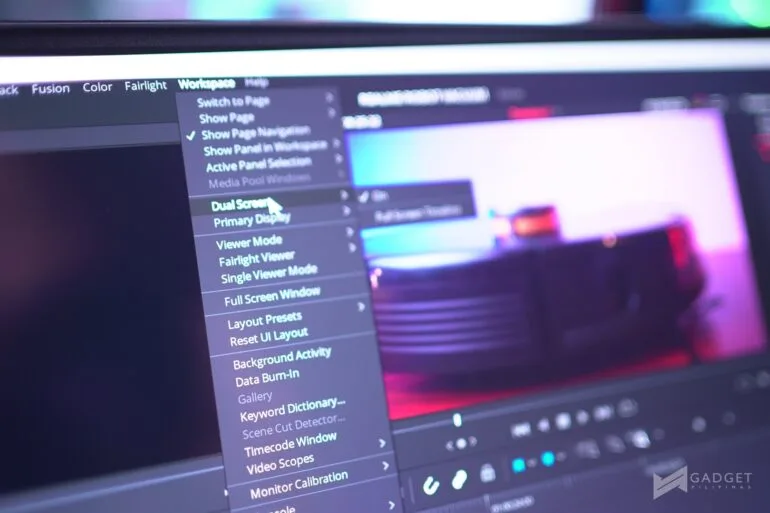Open the Fusion menu
Viewport: 770px width, 513px height.
click(51, 88)
